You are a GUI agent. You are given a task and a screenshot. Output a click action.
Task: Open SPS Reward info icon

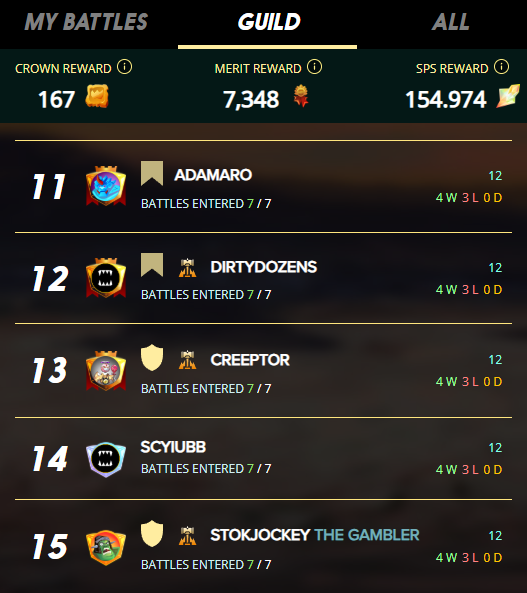coord(501,67)
